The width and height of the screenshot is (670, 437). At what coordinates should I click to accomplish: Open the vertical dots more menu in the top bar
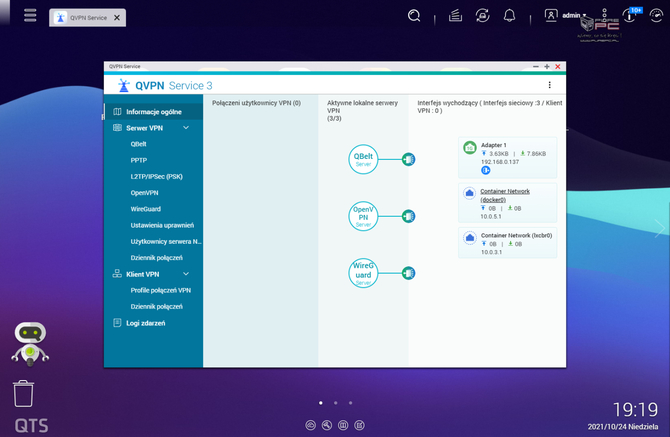tap(604, 15)
